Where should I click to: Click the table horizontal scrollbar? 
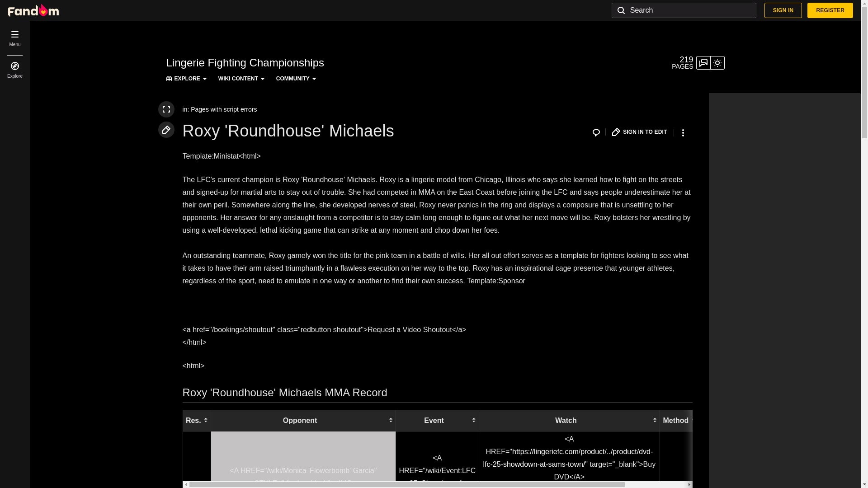[x=407, y=485]
